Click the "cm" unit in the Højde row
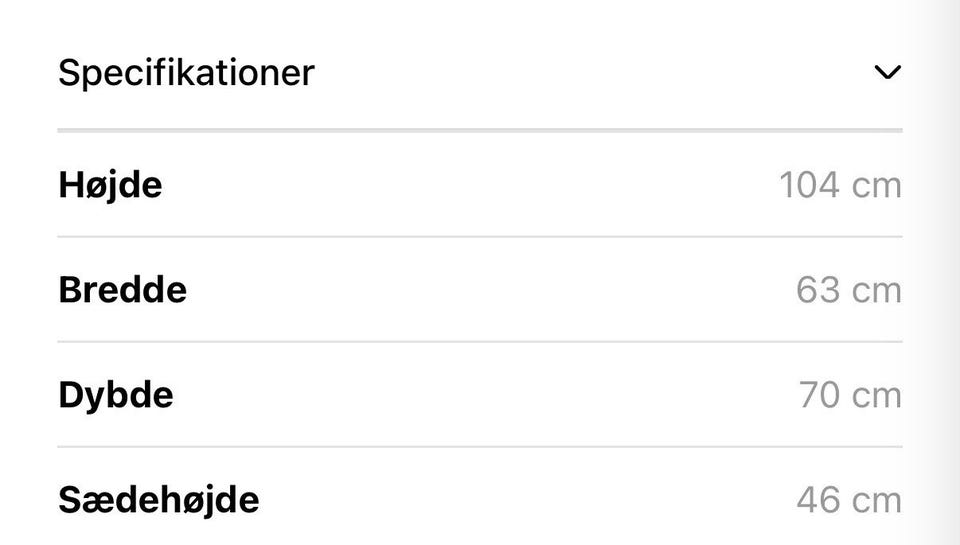The image size is (960, 545). click(x=877, y=186)
